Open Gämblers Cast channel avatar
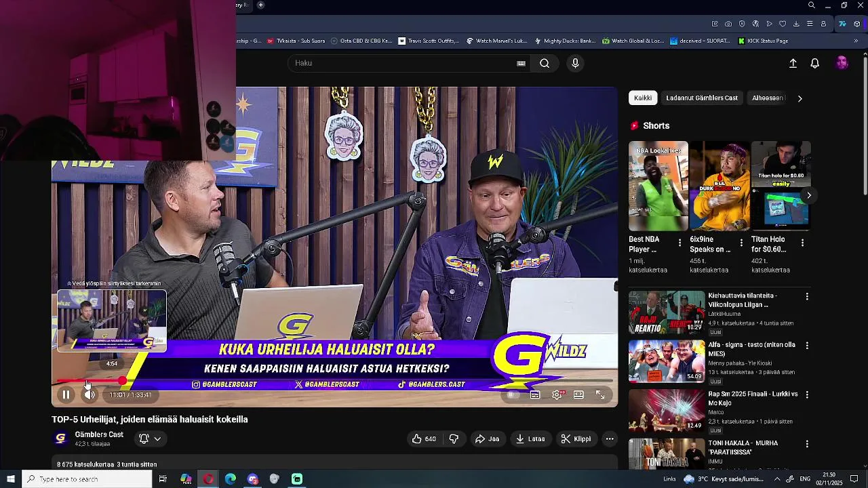Image resolution: width=868 pixels, height=488 pixels. point(60,439)
